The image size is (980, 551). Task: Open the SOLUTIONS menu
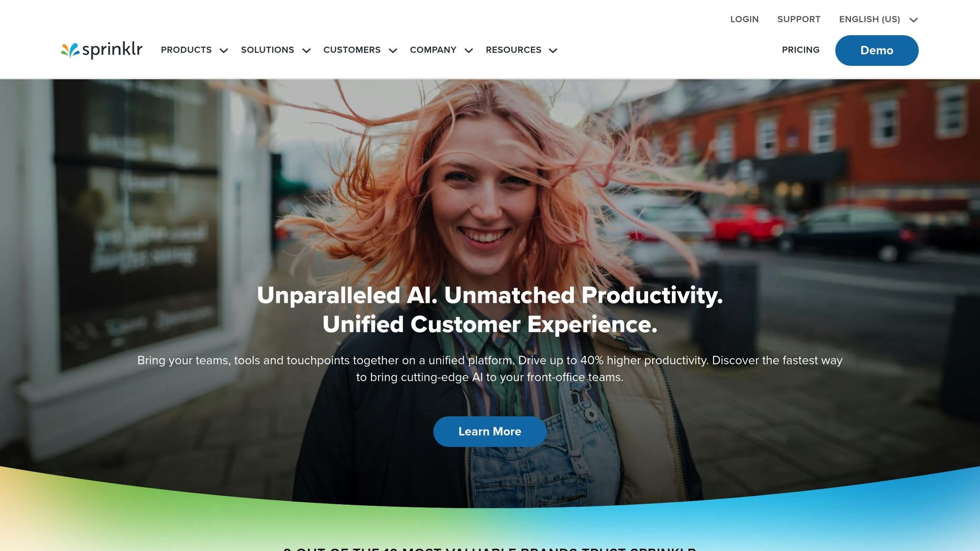(267, 50)
